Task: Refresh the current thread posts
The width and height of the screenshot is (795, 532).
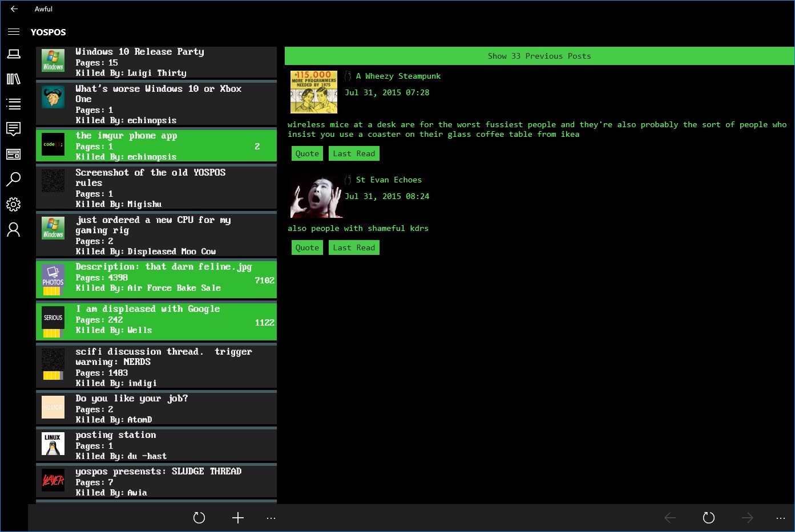Action: [x=708, y=518]
